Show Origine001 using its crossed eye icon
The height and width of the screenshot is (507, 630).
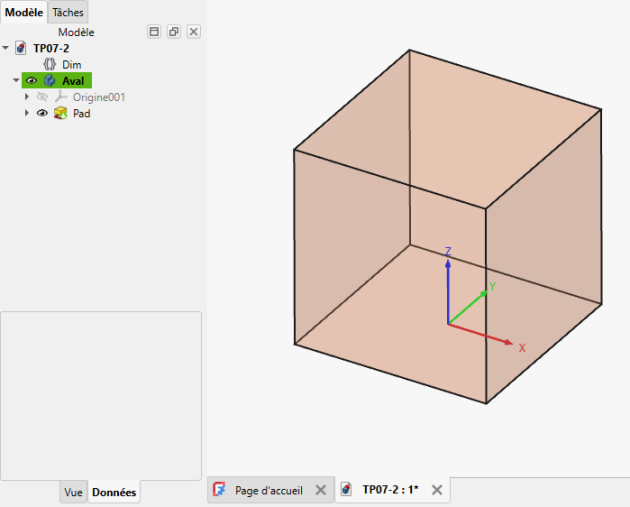pyautogui.click(x=42, y=97)
